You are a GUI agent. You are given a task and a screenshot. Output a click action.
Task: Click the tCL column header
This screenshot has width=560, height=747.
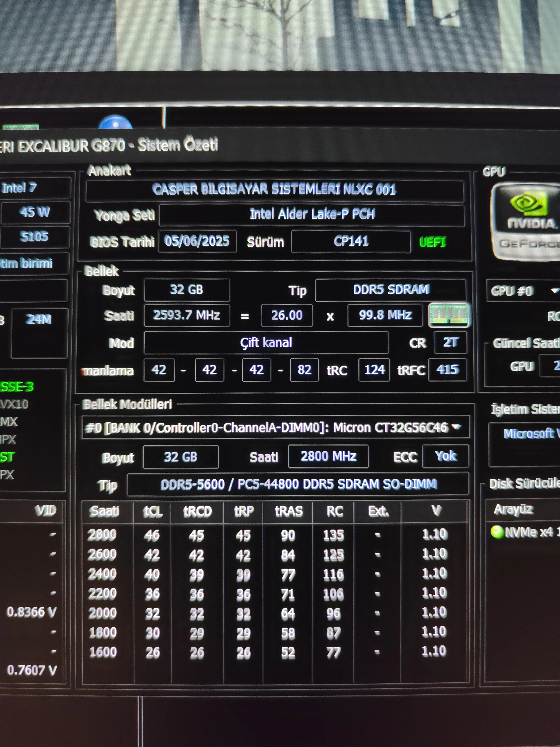(153, 511)
